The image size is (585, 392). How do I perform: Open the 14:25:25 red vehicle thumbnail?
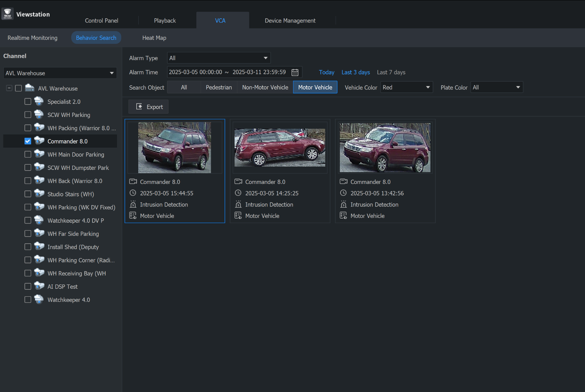click(x=280, y=148)
